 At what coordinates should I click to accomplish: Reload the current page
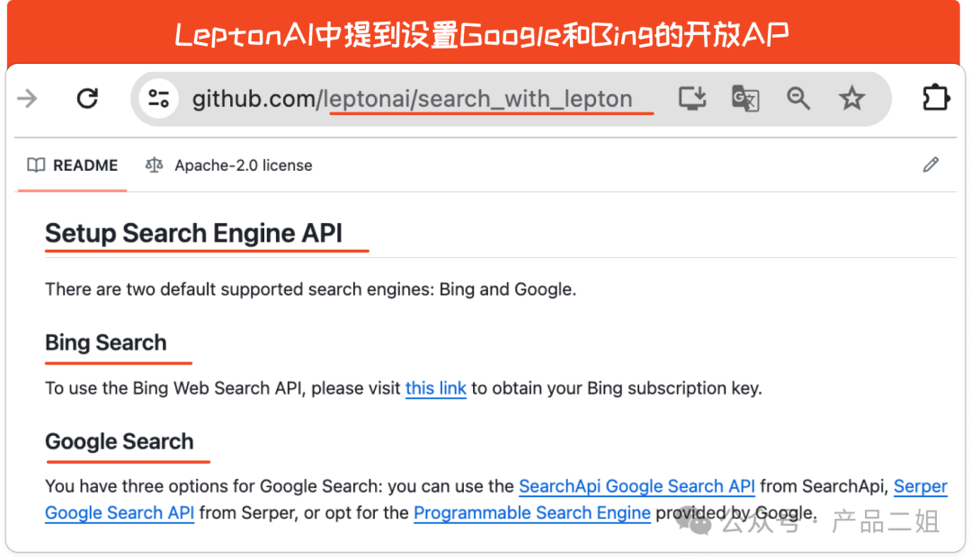tap(87, 99)
